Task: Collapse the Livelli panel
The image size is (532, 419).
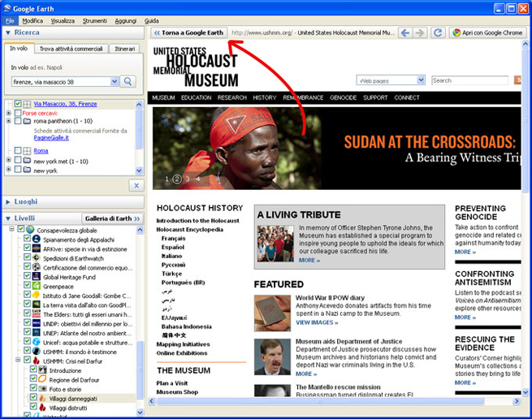Action: [x=8, y=218]
